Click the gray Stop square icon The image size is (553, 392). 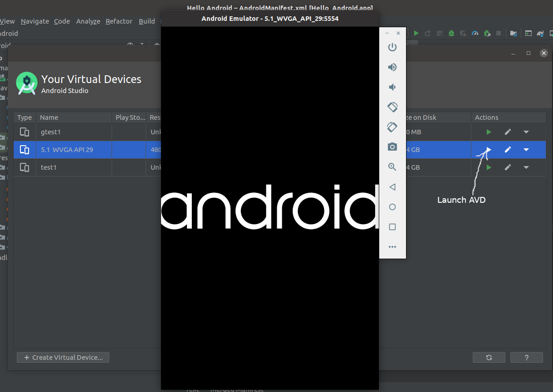(x=499, y=33)
